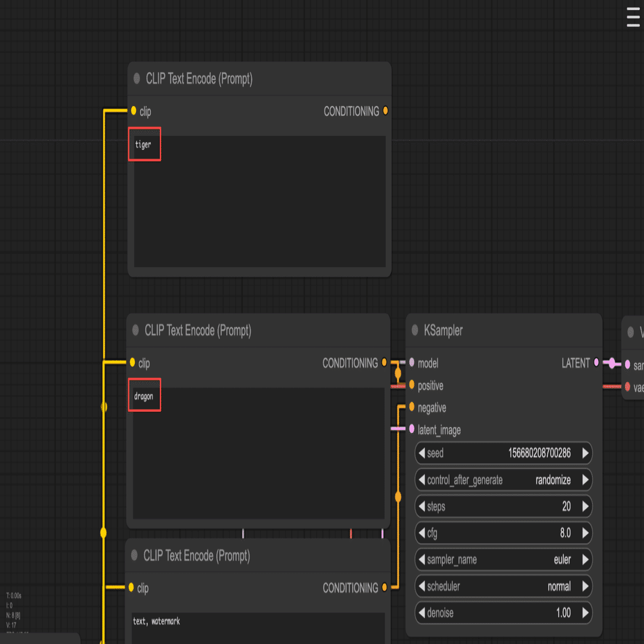This screenshot has width=644, height=644.
Task: Decrease the seed with its left arrow
Action: pos(422,453)
